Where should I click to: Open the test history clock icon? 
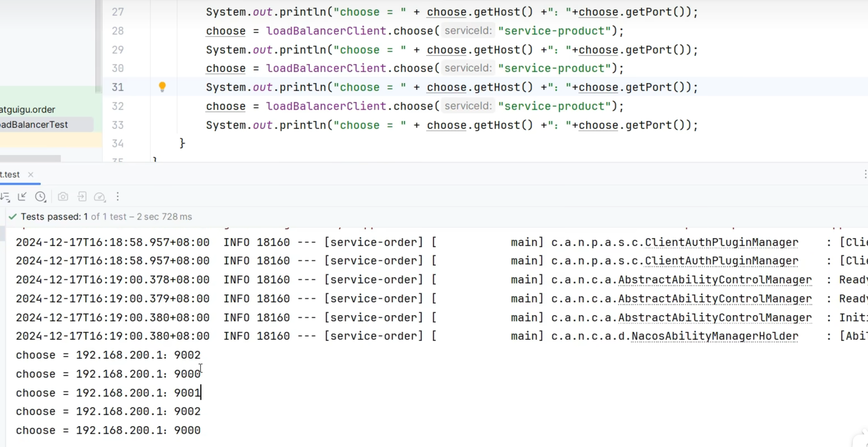click(x=40, y=197)
